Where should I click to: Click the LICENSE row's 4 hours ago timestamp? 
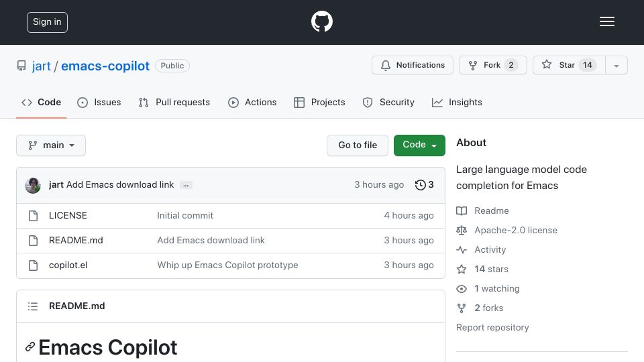(409, 215)
